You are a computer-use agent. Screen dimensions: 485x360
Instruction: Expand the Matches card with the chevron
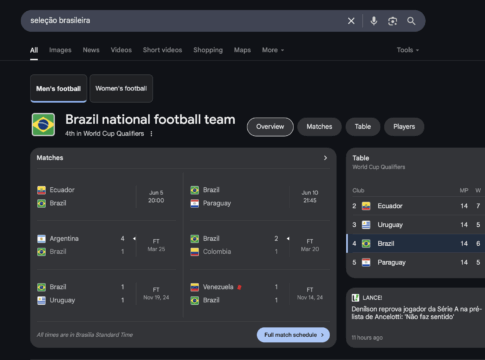pyautogui.click(x=325, y=158)
